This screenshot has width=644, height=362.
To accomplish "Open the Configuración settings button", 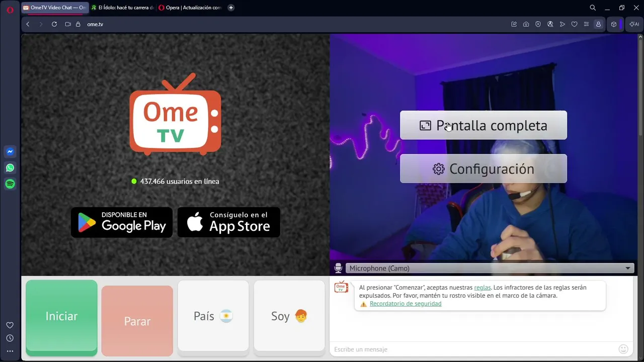I will 484,168.
